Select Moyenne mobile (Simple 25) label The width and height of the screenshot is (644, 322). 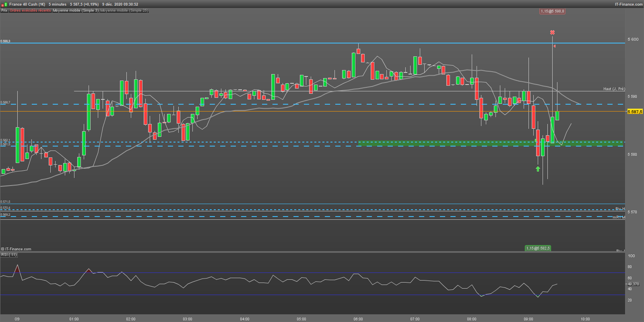pyautogui.click(x=124, y=10)
